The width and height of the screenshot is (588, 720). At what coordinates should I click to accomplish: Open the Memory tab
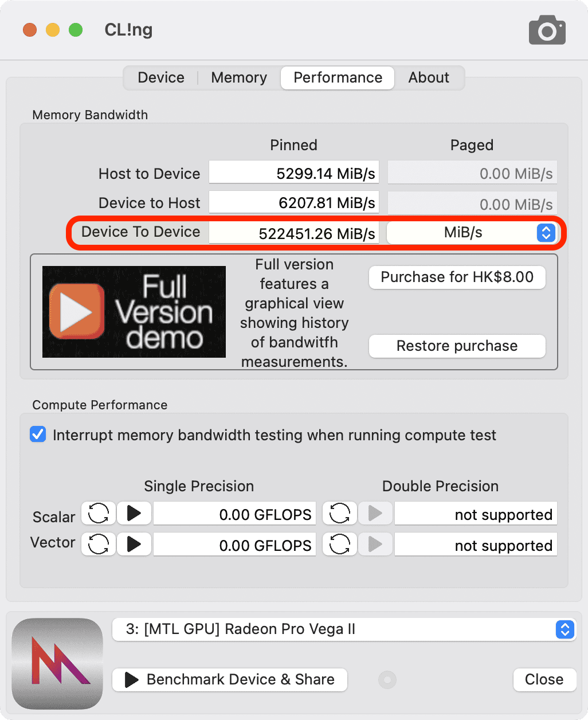point(239,78)
